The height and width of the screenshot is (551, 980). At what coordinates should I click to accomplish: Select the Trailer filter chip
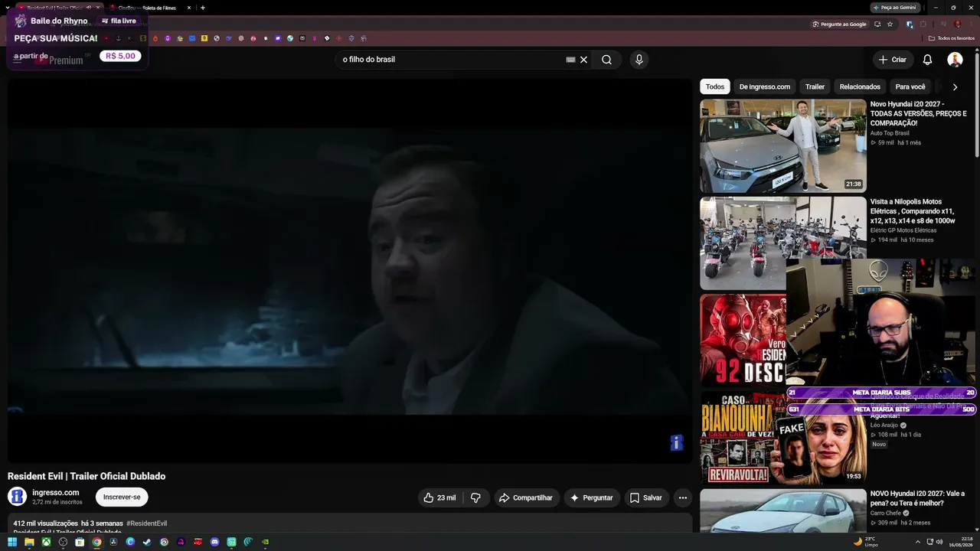click(815, 86)
